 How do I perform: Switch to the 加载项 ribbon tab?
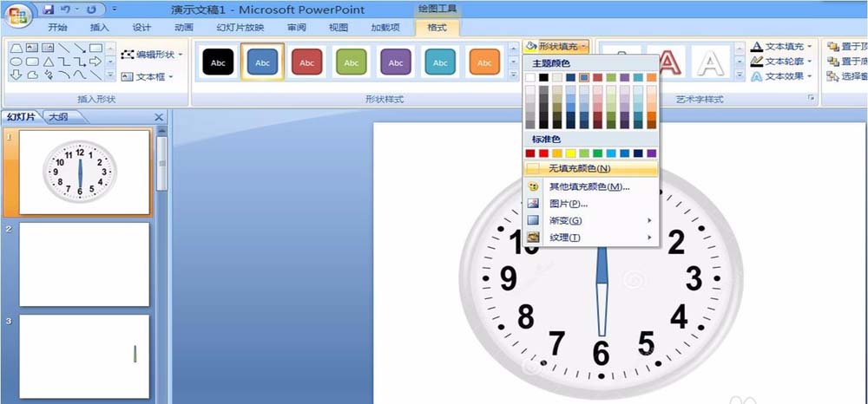385,28
